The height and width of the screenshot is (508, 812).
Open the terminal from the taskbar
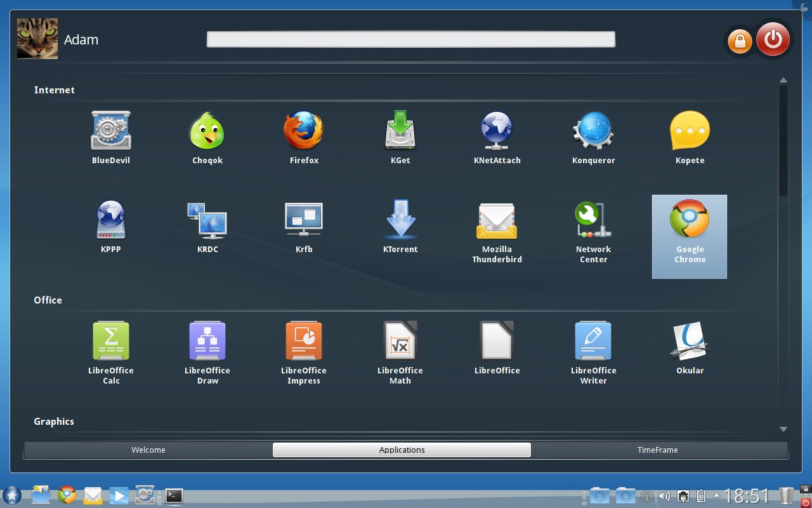174,495
